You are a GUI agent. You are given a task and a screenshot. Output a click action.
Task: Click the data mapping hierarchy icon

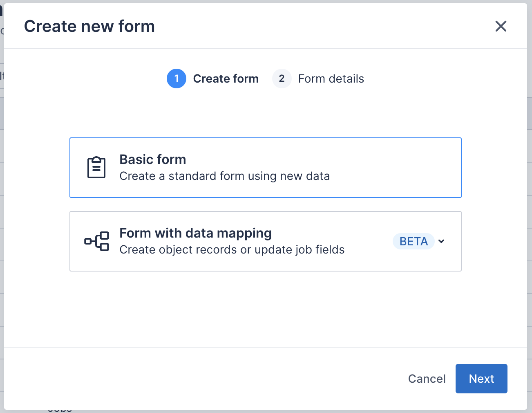[97, 241]
